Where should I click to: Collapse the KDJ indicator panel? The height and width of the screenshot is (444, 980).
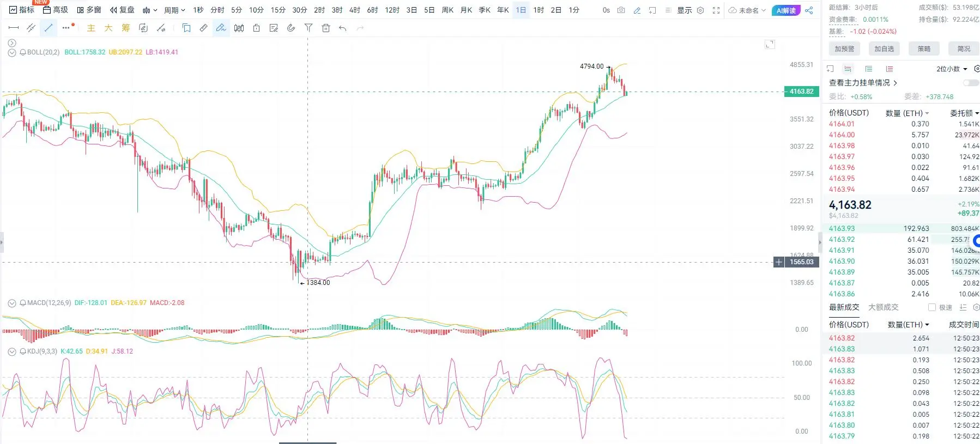(x=12, y=351)
